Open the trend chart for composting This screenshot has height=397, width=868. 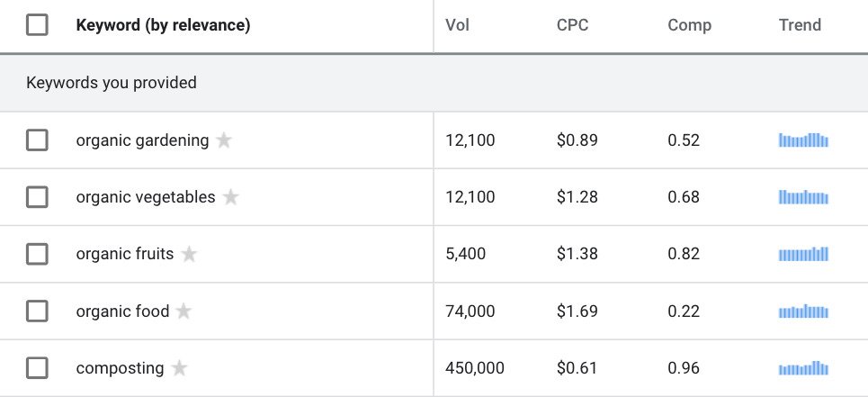point(803,368)
